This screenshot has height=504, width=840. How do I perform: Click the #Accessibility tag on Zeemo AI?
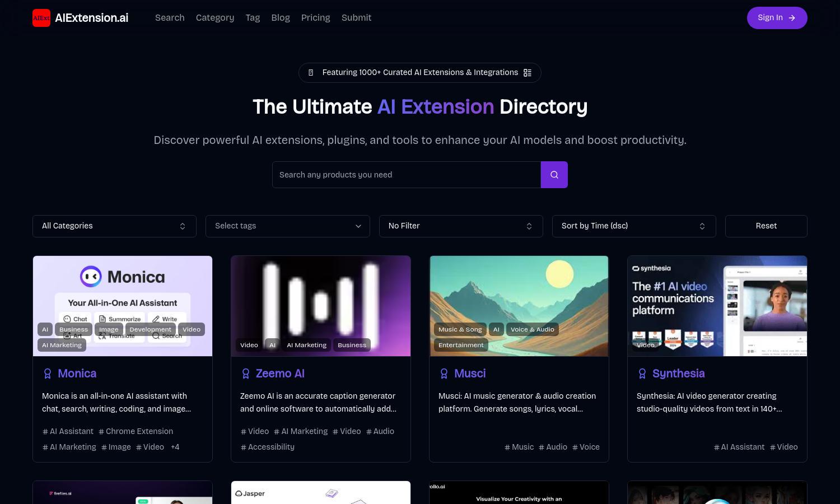tap(268, 447)
